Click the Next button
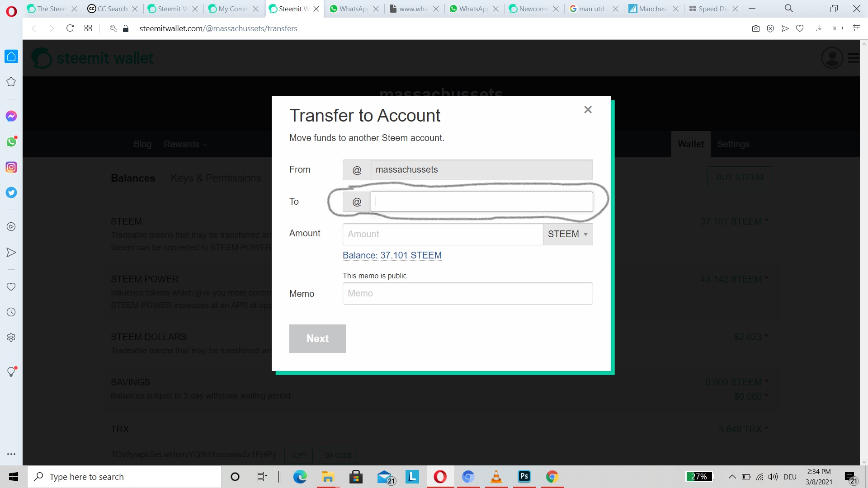 (317, 338)
